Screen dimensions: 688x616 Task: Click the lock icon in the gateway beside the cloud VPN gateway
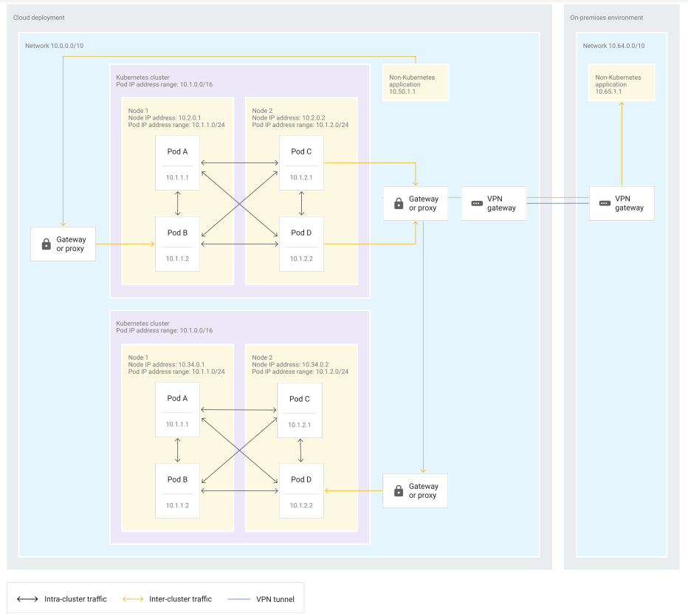[399, 204]
